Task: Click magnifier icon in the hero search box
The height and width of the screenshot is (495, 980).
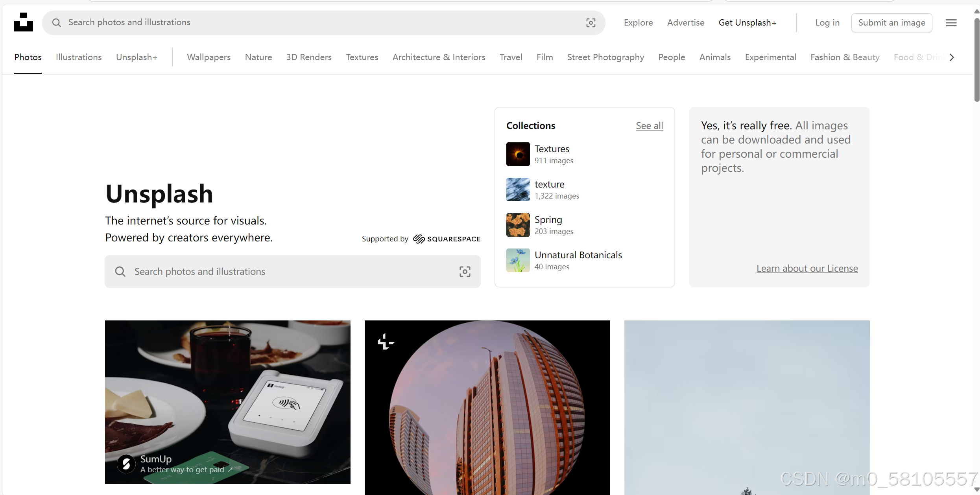Action: [120, 272]
